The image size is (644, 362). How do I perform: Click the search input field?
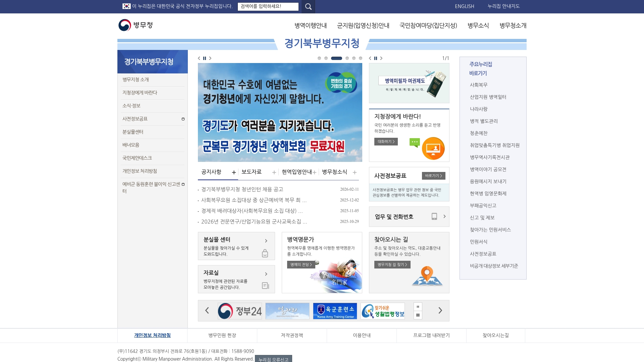[268, 6]
